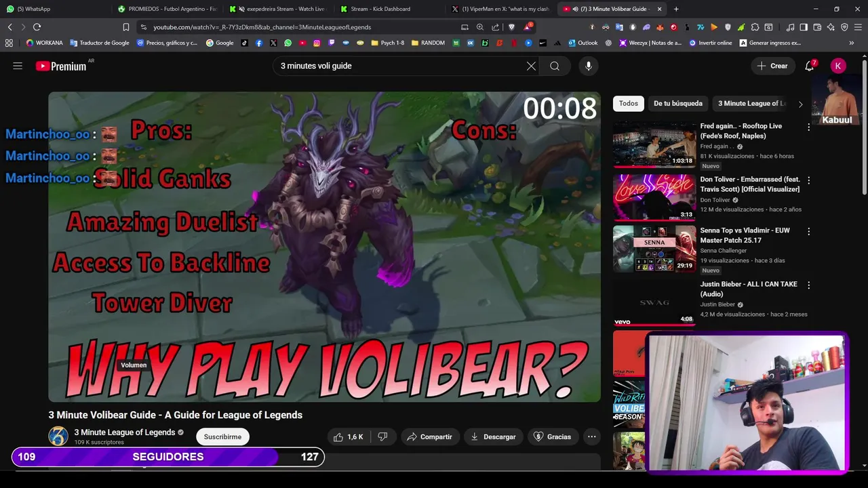
Task: Open the Instagram bookmark icon
Action: click(317, 43)
